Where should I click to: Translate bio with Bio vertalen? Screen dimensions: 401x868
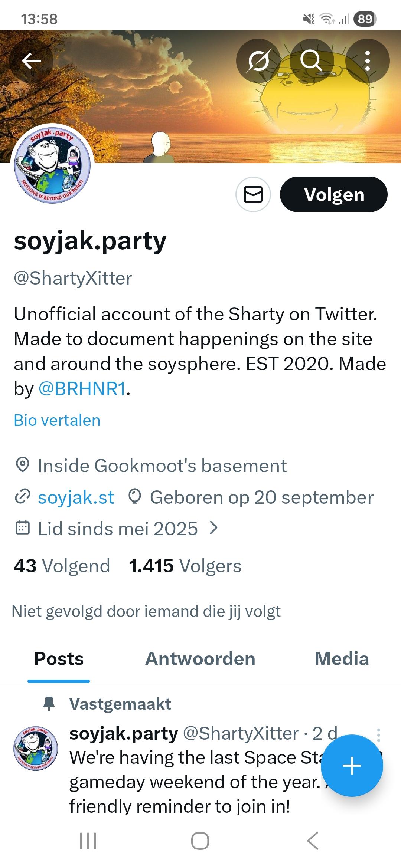57,420
